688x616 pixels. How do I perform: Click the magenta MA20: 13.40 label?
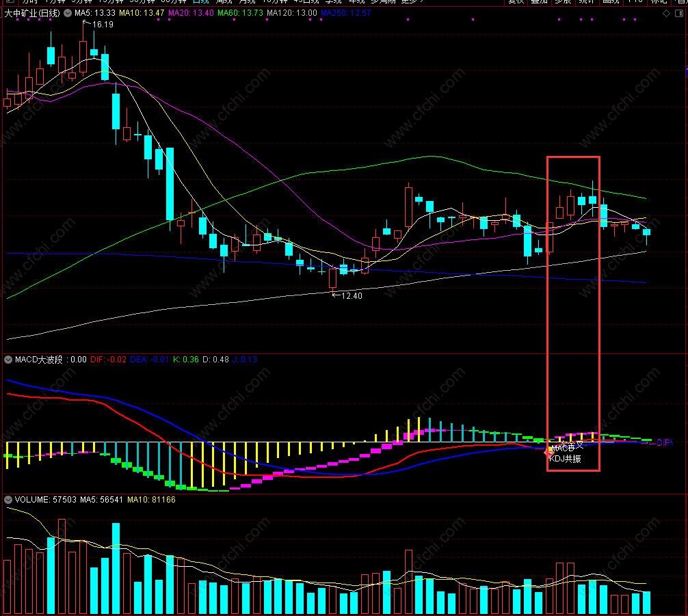coord(191,13)
